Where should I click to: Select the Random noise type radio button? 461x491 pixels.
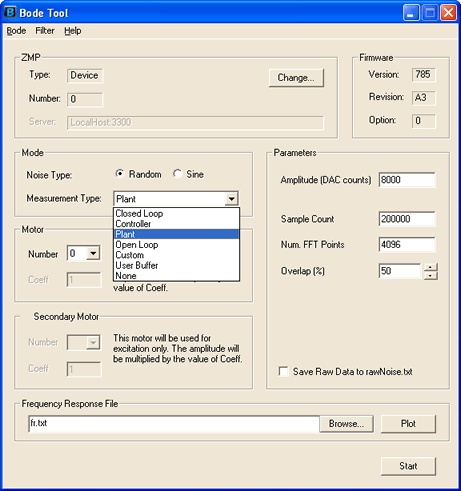[120, 174]
